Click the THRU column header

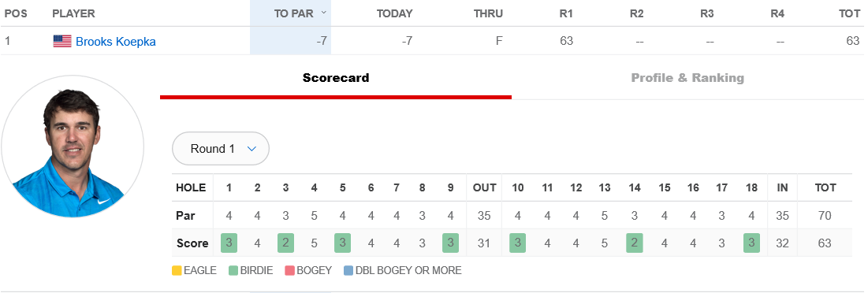(488, 13)
